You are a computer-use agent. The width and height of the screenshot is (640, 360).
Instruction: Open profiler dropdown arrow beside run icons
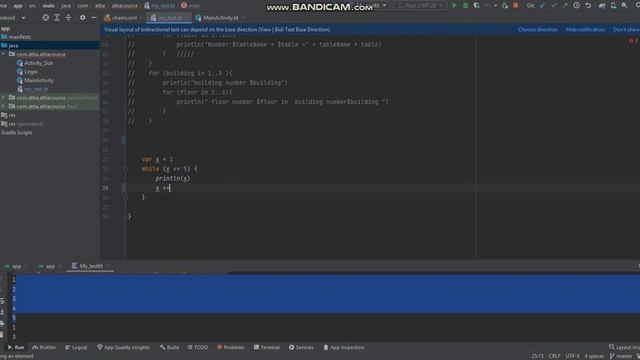click(496, 6)
